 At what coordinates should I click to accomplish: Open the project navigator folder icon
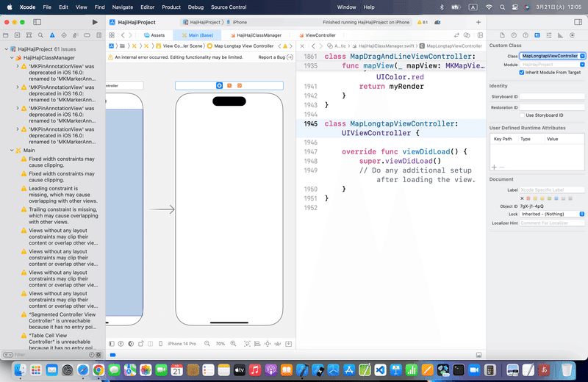point(6,35)
